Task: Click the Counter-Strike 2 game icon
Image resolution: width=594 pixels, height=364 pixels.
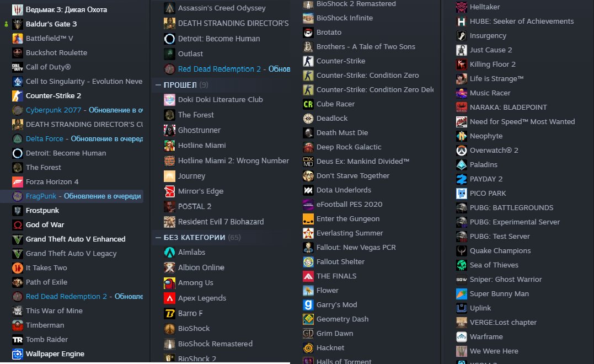Action: (x=17, y=95)
